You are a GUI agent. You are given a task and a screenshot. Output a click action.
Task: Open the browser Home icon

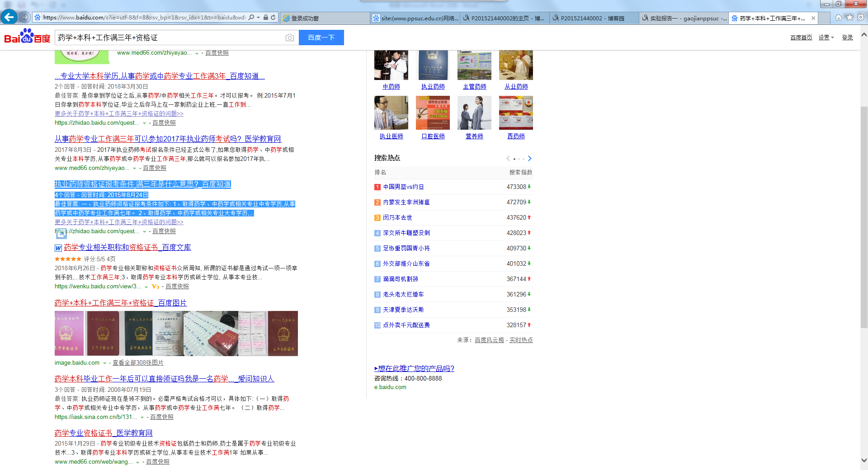pos(839,18)
